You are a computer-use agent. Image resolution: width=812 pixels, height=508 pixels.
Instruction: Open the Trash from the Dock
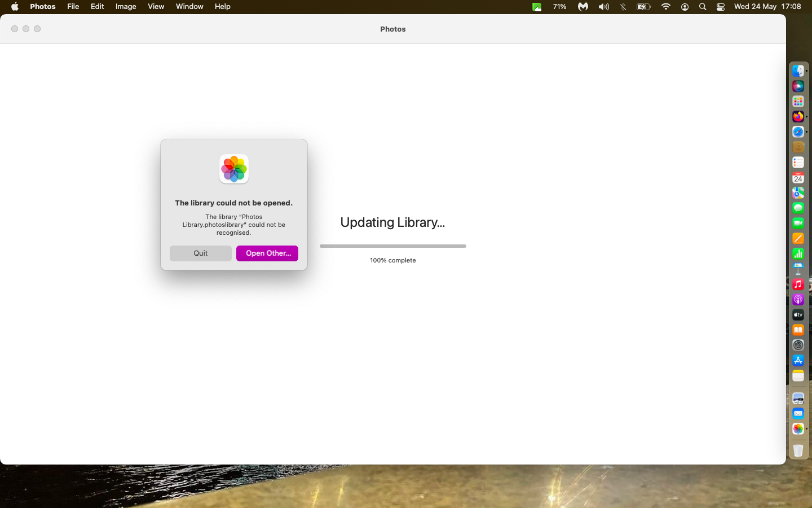pyautogui.click(x=798, y=450)
